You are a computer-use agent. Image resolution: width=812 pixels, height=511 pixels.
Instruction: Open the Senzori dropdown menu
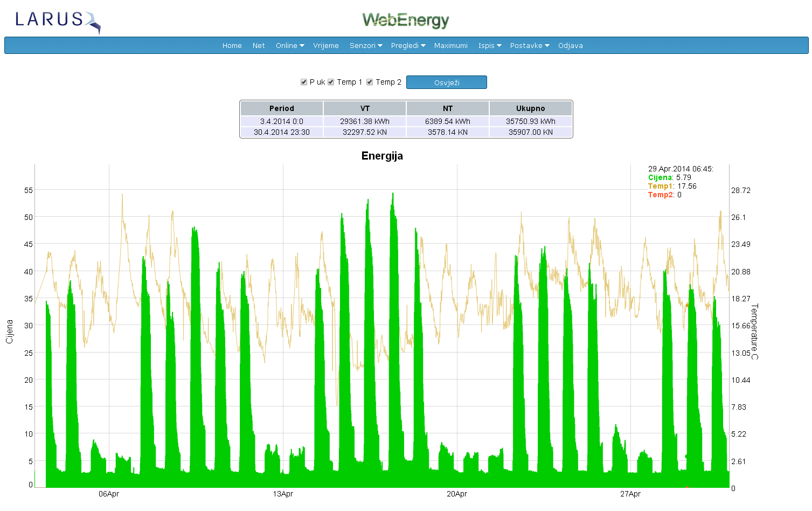click(366, 46)
